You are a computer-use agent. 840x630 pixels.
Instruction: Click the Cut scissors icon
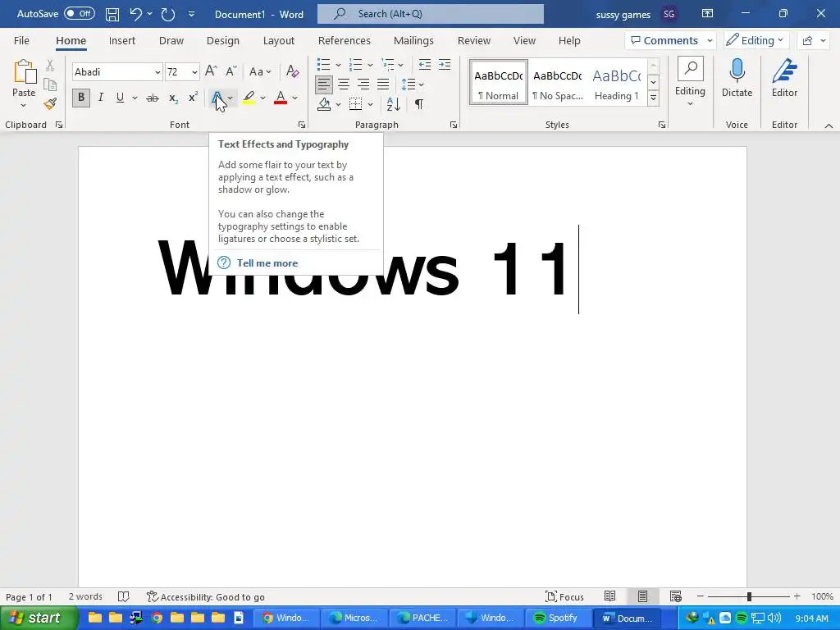click(x=50, y=66)
